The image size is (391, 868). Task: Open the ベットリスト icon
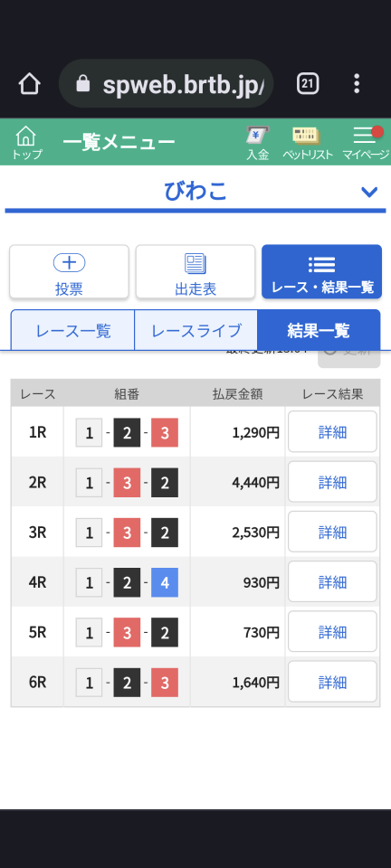click(x=308, y=142)
